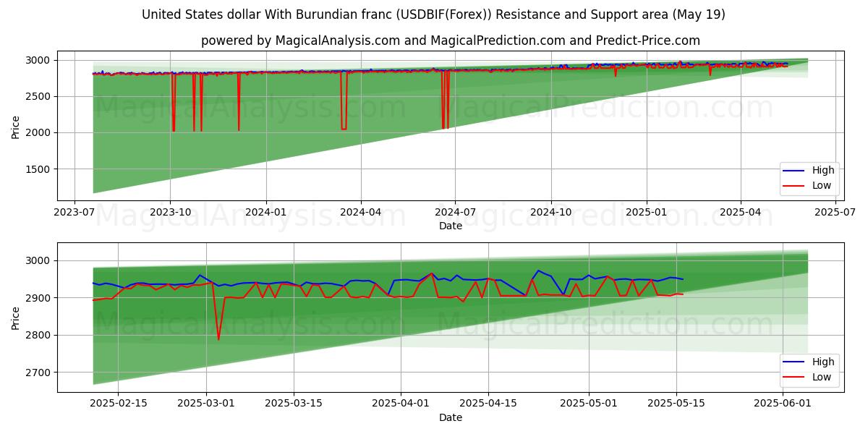
Task: Click the 'Date' axis label of bottom chart
Action: [451, 417]
